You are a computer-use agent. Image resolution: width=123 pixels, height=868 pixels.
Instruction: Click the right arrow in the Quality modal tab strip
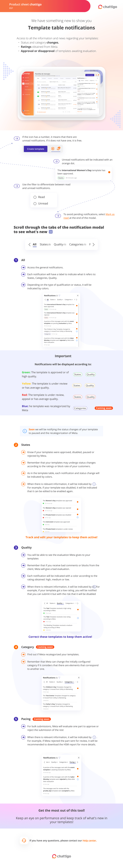[78, 603]
